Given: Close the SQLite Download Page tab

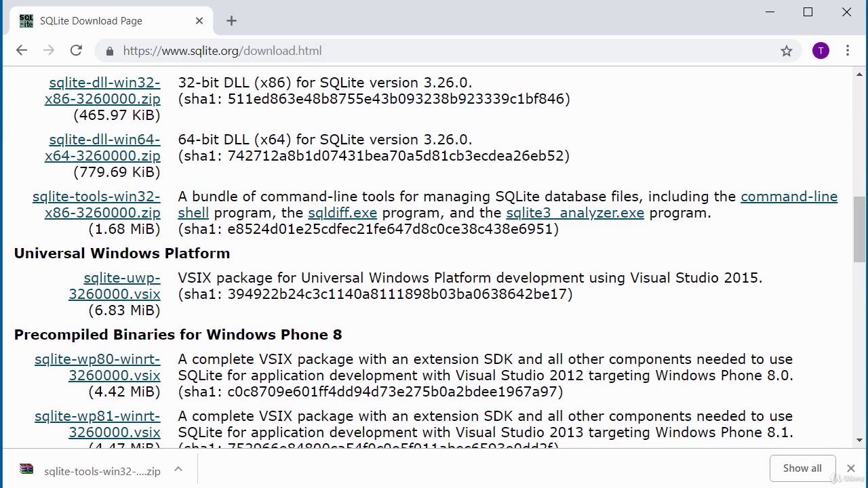Looking at the screenshot, I should (199, 21).
